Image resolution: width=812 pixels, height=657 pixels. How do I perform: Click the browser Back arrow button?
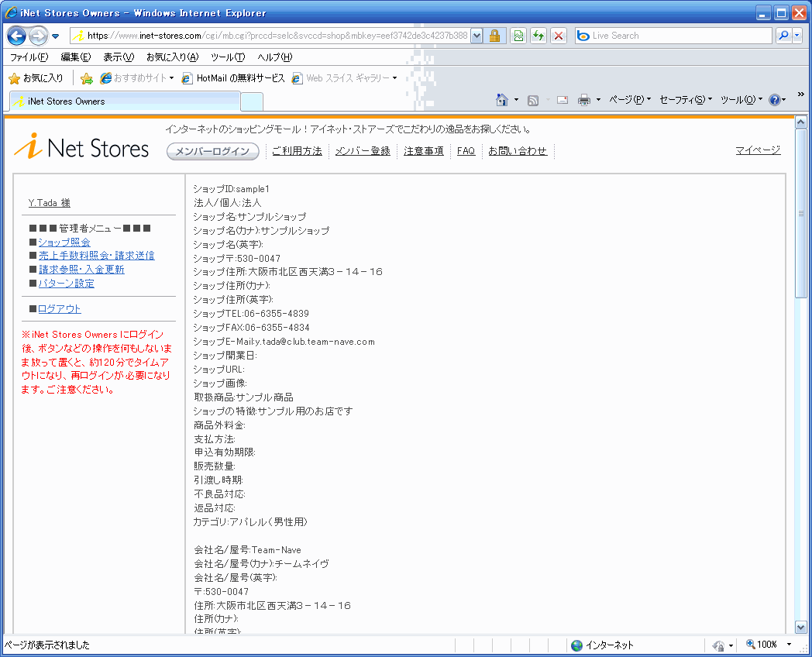(x=17, y=36)
